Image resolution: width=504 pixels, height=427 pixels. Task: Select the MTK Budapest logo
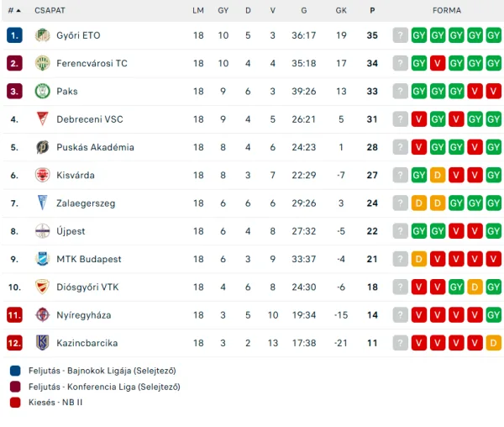(42, 259)
